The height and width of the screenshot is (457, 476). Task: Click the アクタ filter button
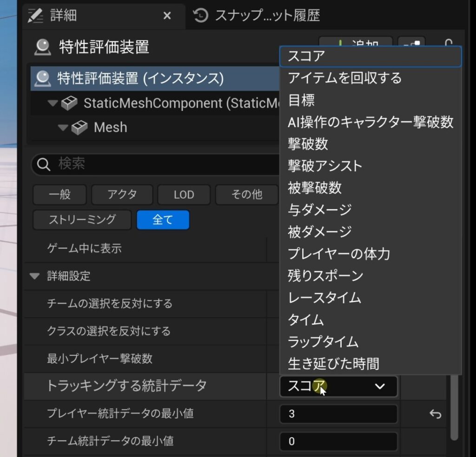pos(122,195)
